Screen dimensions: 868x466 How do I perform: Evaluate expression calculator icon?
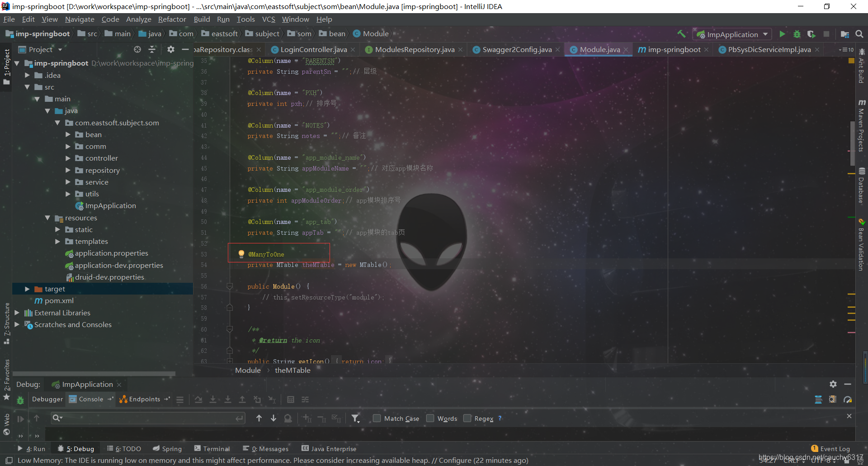point(291,399)
